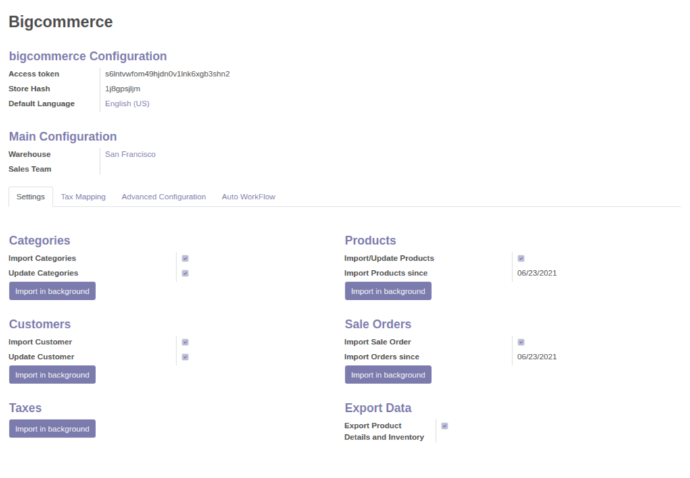Toggle the Update Customer checkbox
This screenshot has height=478, width=690.
tap(185, 357)
